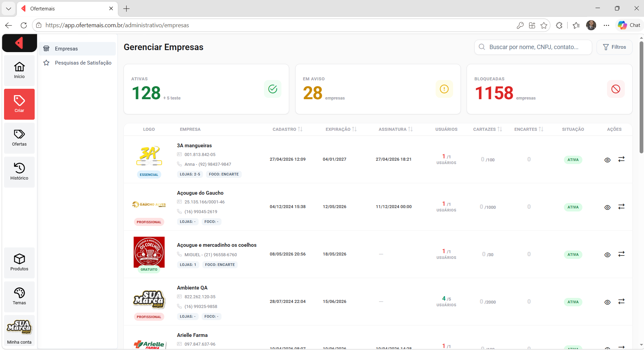Click the 3A mangueiras logo thumbnail

pos(149,156)
